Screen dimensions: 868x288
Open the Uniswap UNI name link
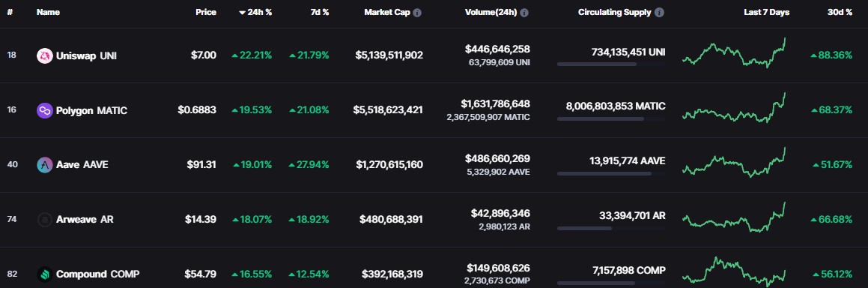[x=86, y=55]
